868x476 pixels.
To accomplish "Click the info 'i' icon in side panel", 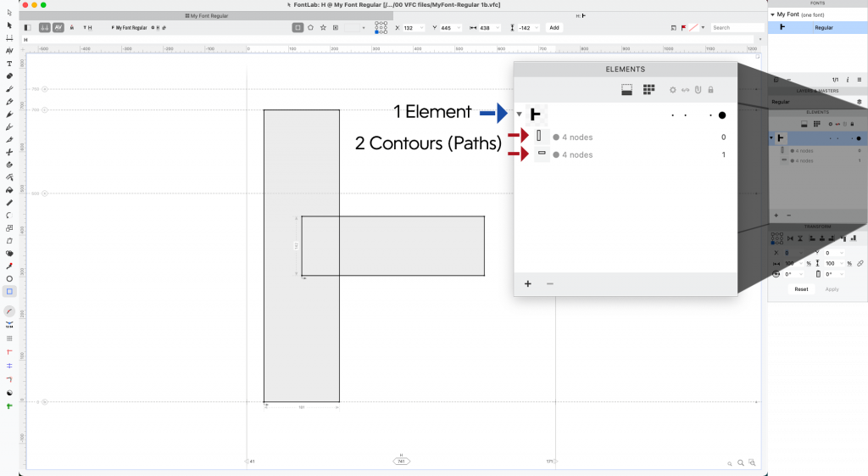I will click(848, 80).
